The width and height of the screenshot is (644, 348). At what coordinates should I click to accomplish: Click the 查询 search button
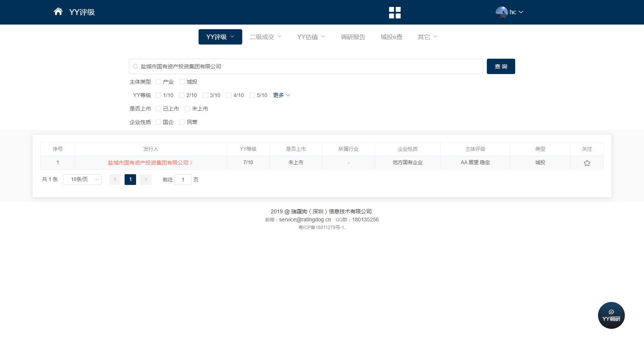point(501,66)
